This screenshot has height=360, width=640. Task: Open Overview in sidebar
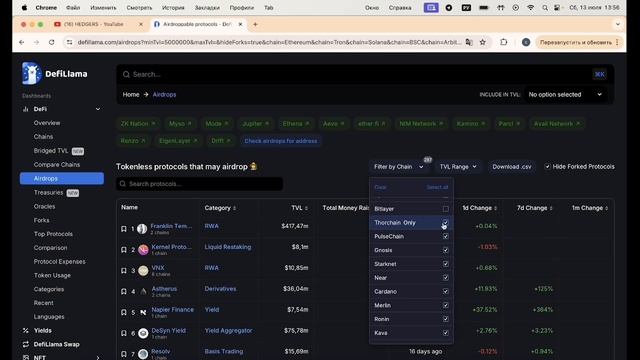pyautogui.click(x=47, y=123)
